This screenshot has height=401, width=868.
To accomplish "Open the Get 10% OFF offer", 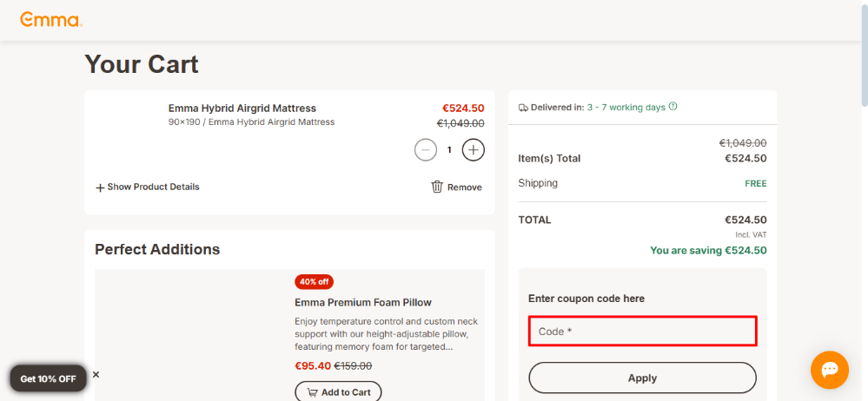I will [x=48, y=379].
